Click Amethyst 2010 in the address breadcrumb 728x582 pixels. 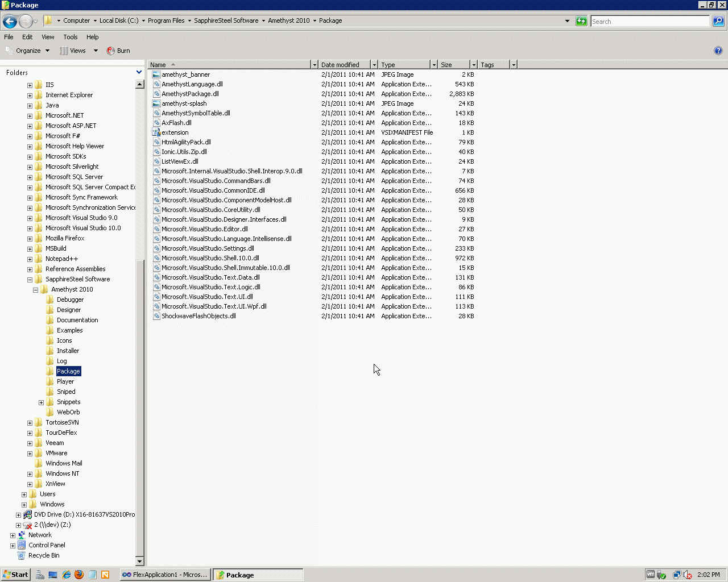(x=289, y=20)
